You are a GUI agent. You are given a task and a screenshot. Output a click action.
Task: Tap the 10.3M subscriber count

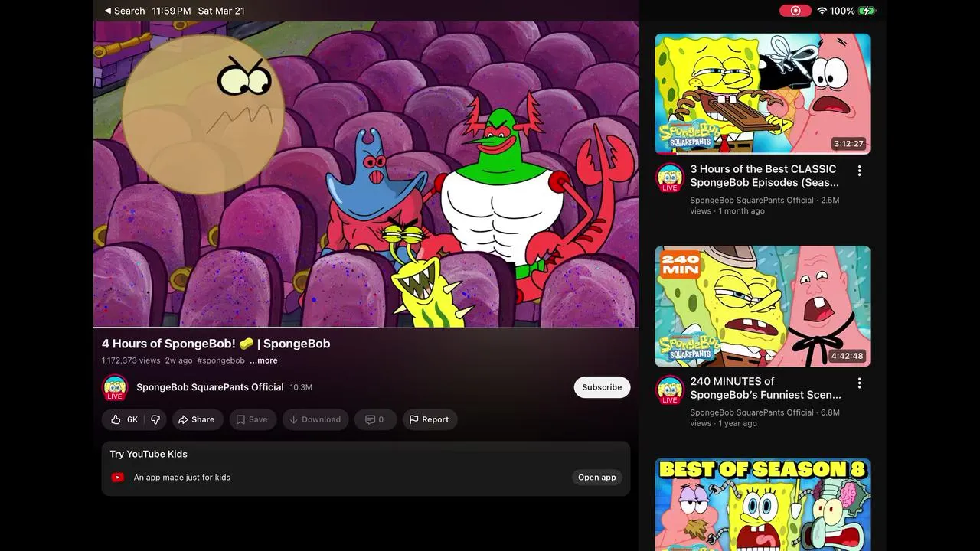point(301,387)
